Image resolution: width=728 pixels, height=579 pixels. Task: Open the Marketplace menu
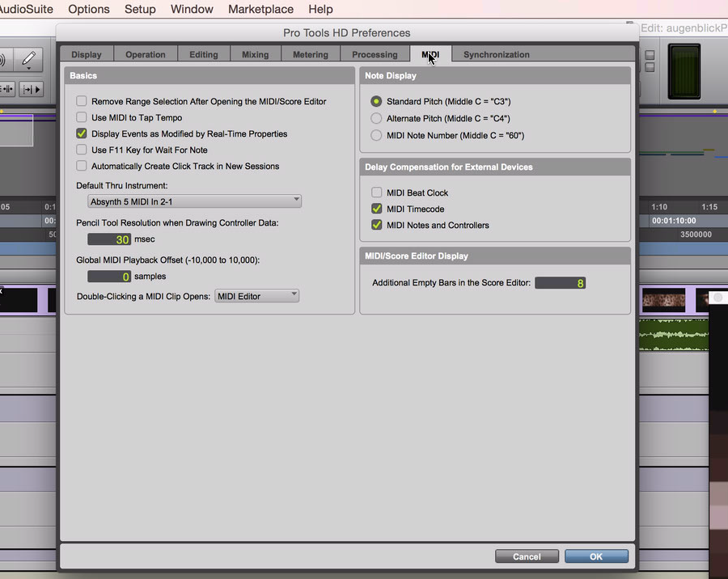pos(260,9)
